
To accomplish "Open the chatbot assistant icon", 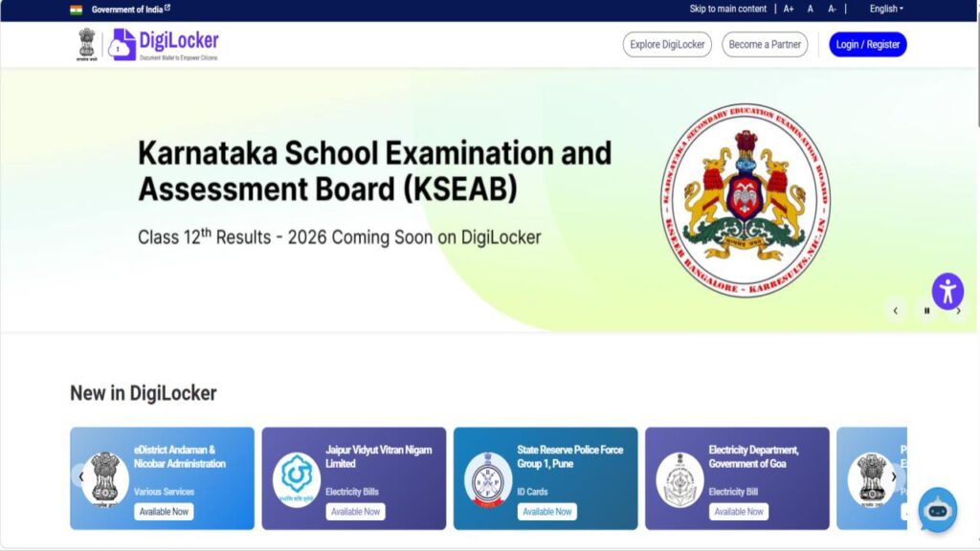I will [x=937, y=509].
